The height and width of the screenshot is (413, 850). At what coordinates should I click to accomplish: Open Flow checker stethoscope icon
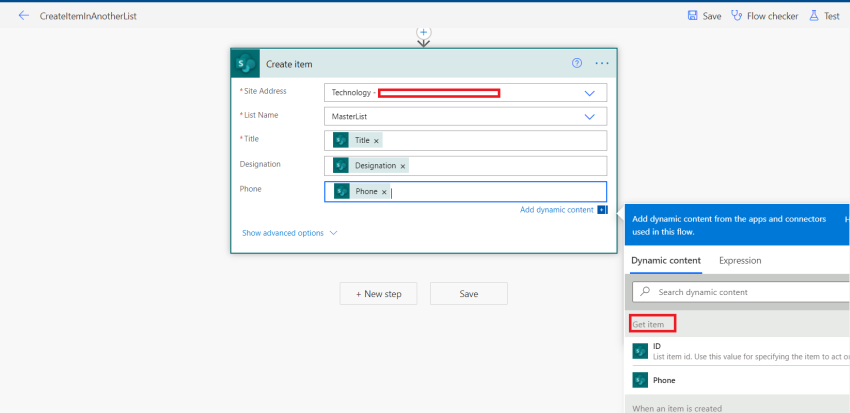736,15
